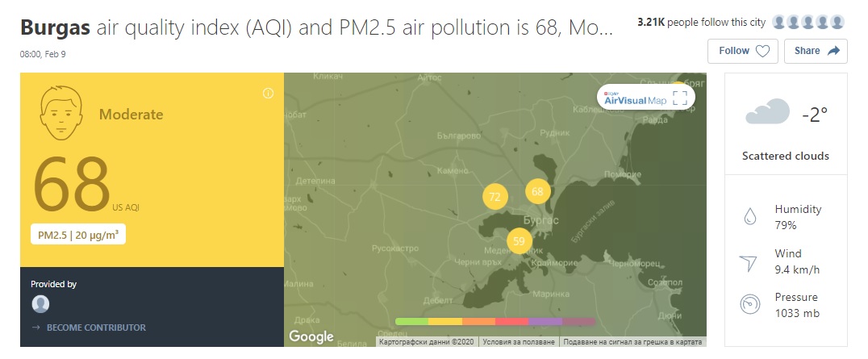Click the Google logo on the map
Screen dimensions: 868x359
[x=311, y=336]
